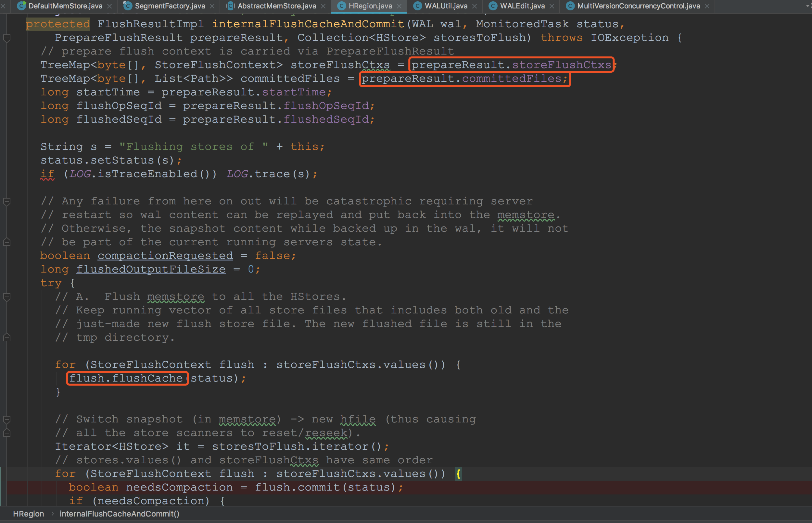This screenshot has width=812, height=523.
Task: Open the SegmentFactory.java tab
Action: 170,6
